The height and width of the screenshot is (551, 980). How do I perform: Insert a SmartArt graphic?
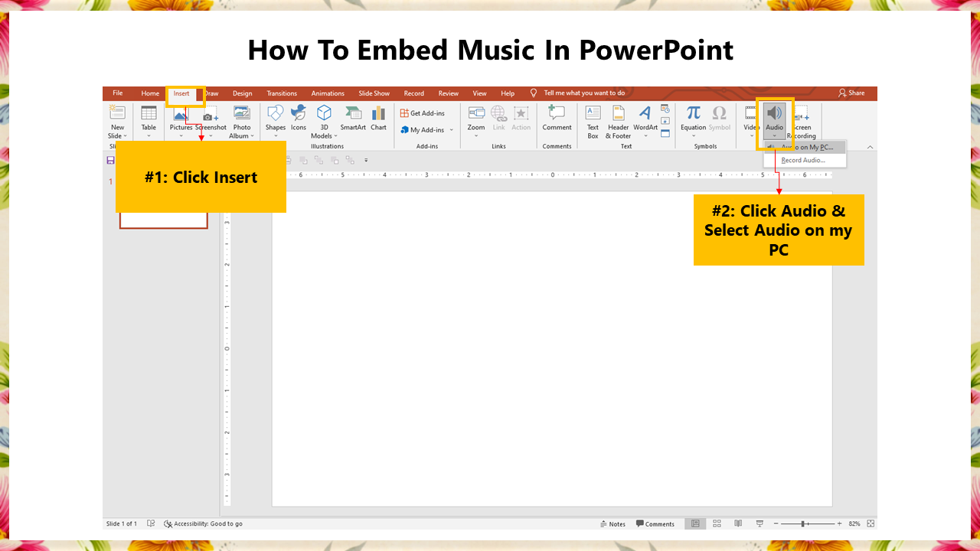coord(353,117)
